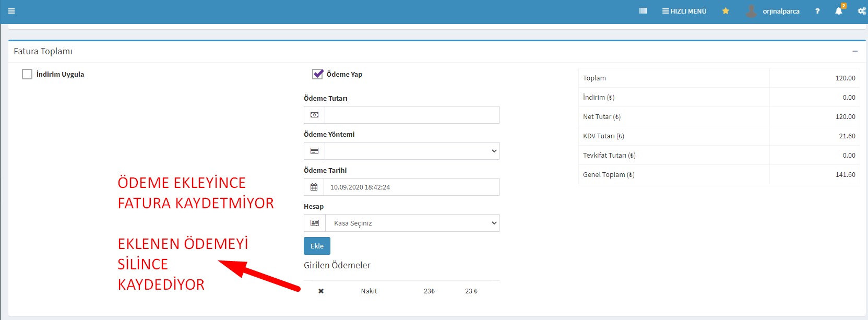The height and width of the screenshot is (320, 868).
Task: Open the settings gears icon
Action: point(862,11)
